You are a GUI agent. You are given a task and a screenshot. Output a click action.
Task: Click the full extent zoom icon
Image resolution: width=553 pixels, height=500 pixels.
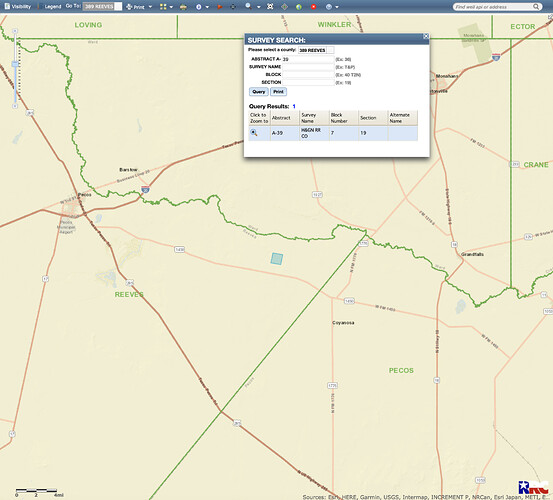[x=270, y=7]
